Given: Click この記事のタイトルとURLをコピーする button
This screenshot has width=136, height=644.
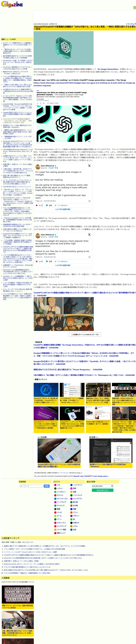Looking at the screenshot, I should coord(85,334).
